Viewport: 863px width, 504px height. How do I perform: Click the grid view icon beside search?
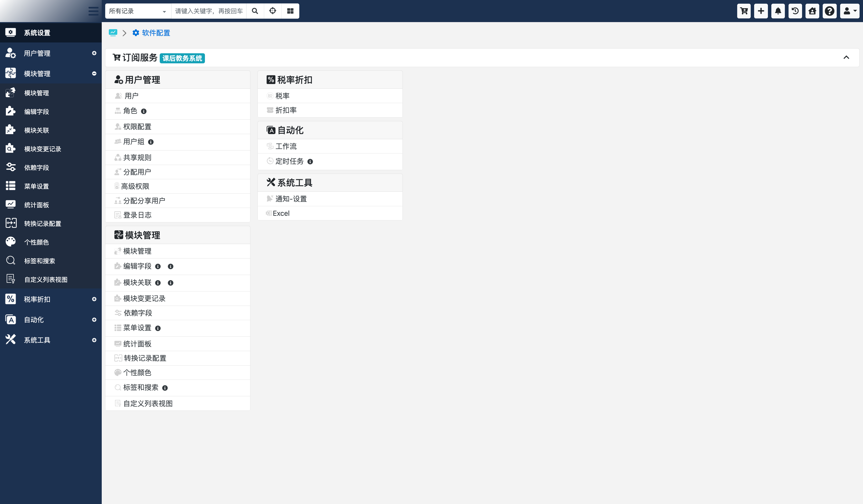point(290,11)
